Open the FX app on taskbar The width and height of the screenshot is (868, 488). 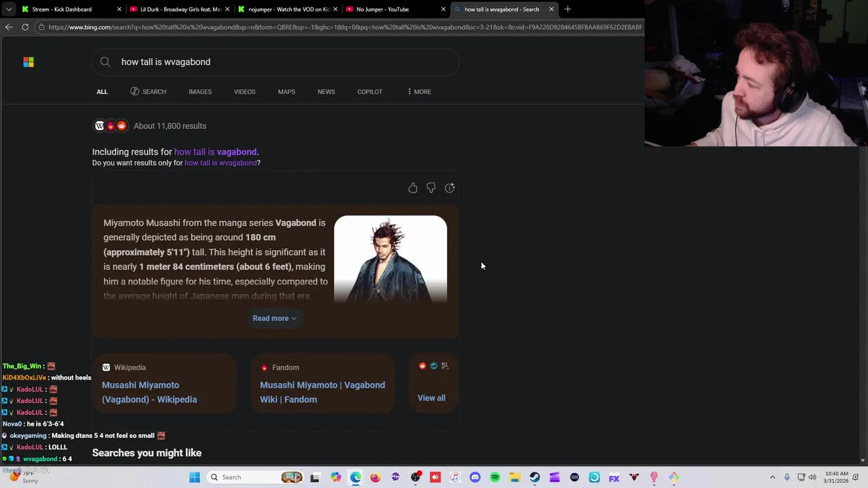[614, 477]
